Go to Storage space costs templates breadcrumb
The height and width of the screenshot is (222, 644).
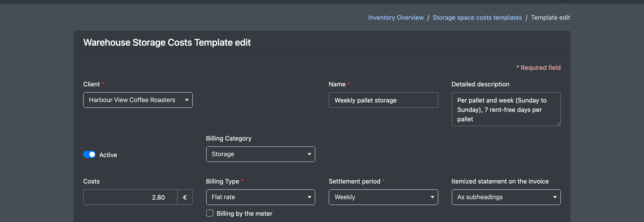[x=477, y=17]
